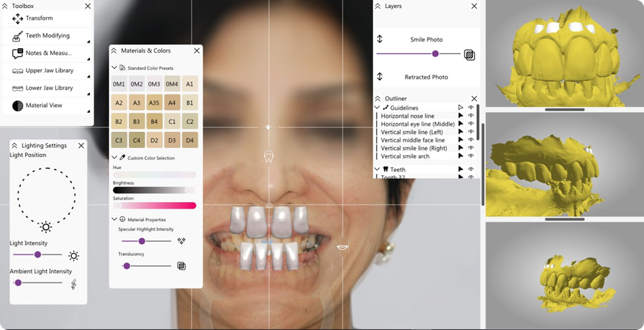
Task: Click the Guidelines select arrow icon
Action: [x=460, y=108]
